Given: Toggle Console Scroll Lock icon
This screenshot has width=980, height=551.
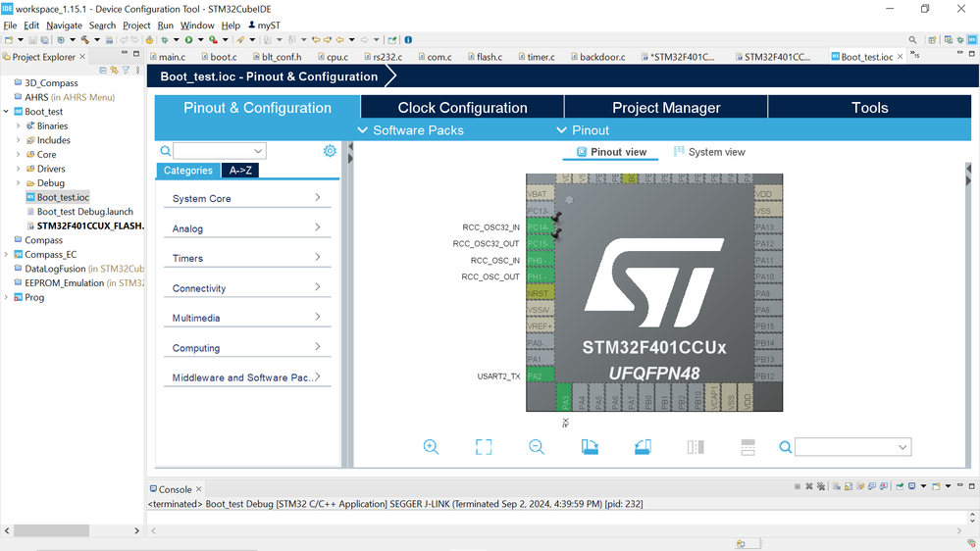Looking at the screenshot, I should (x=849, y=486).
